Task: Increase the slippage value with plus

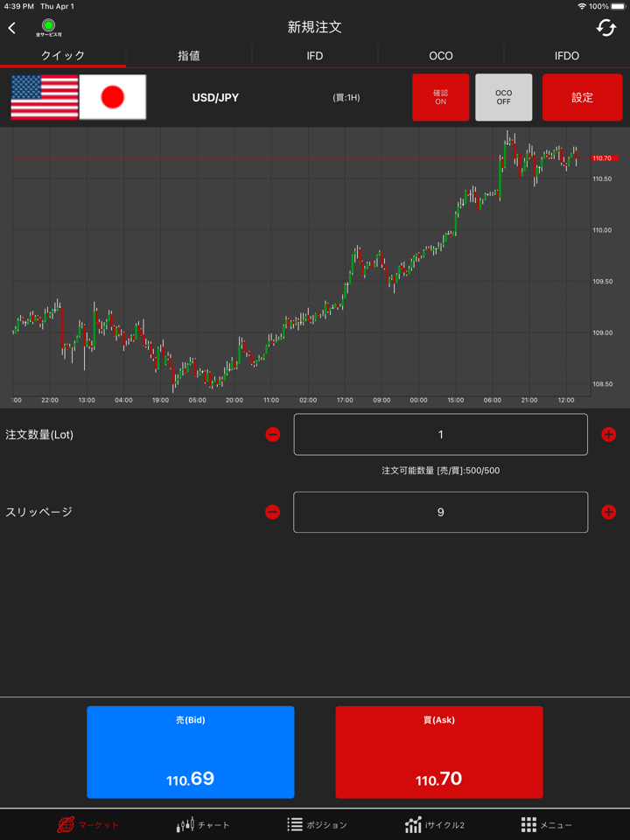Action: pos(608,512)
